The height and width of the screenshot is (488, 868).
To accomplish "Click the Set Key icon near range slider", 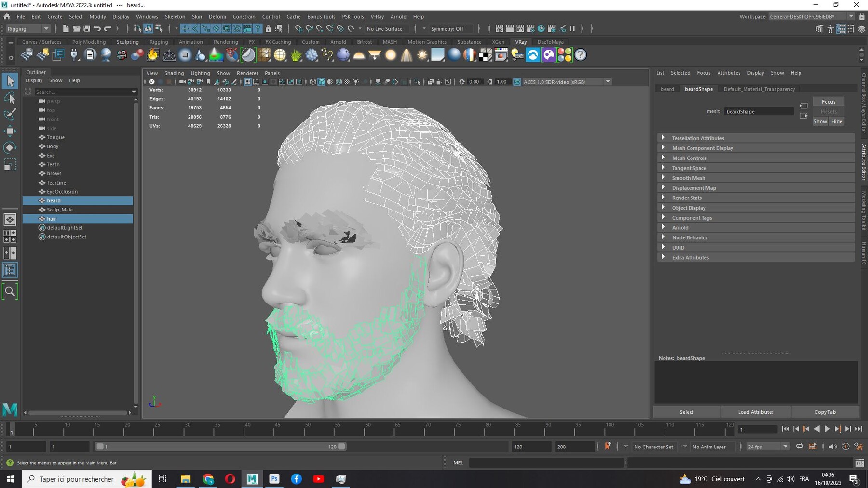I will [x=608, y=446].
